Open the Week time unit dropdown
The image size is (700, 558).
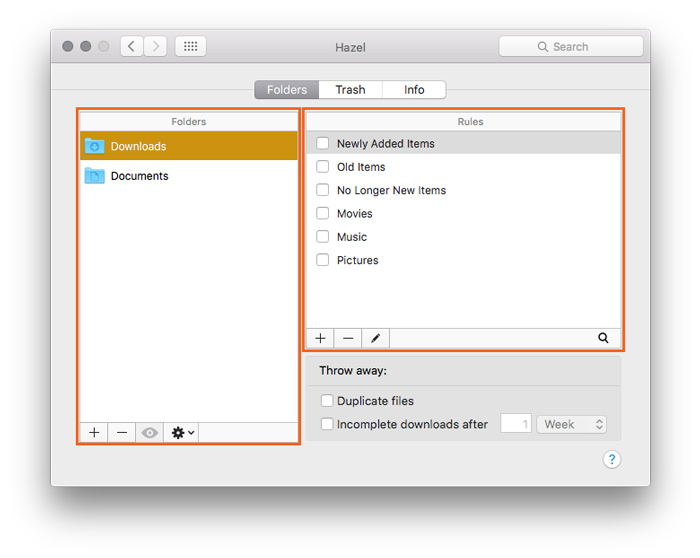pyautogui.click(x=572, y=424)
